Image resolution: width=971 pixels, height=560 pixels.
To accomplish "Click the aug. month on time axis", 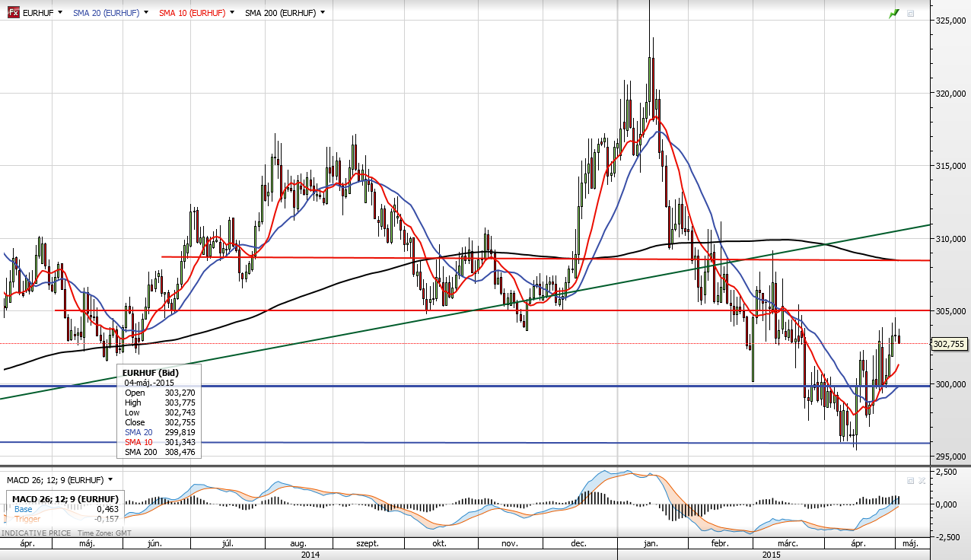I will (x=298, y=544).
